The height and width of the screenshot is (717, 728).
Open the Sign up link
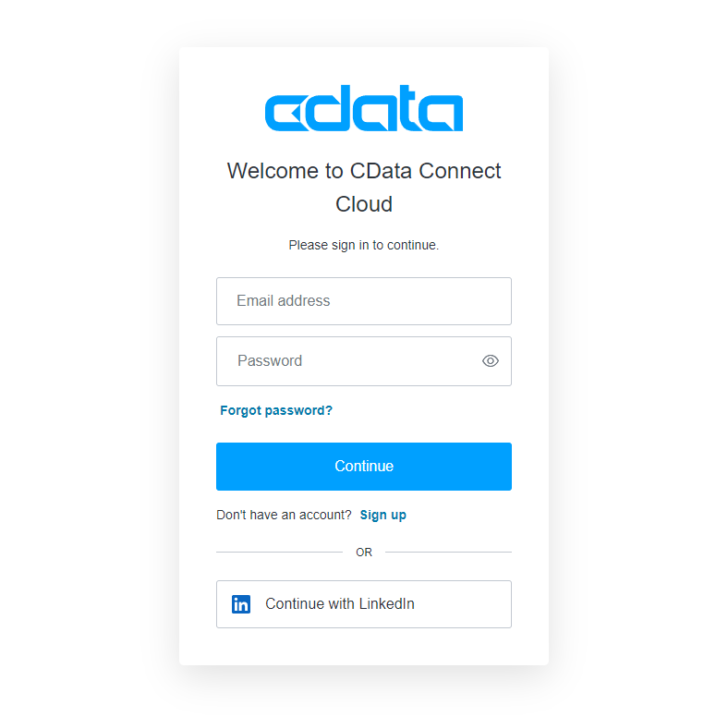coord(383,515)
